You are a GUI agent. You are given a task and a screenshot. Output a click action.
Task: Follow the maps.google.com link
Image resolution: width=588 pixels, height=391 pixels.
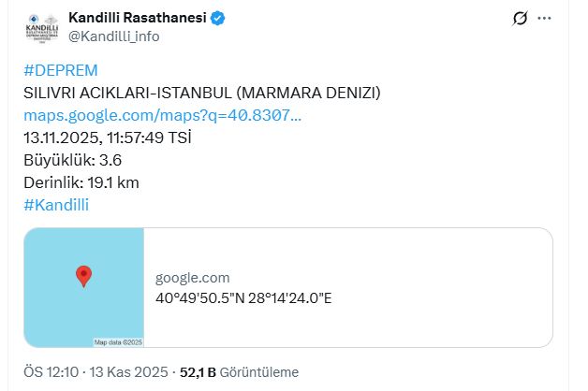(162, 115)
